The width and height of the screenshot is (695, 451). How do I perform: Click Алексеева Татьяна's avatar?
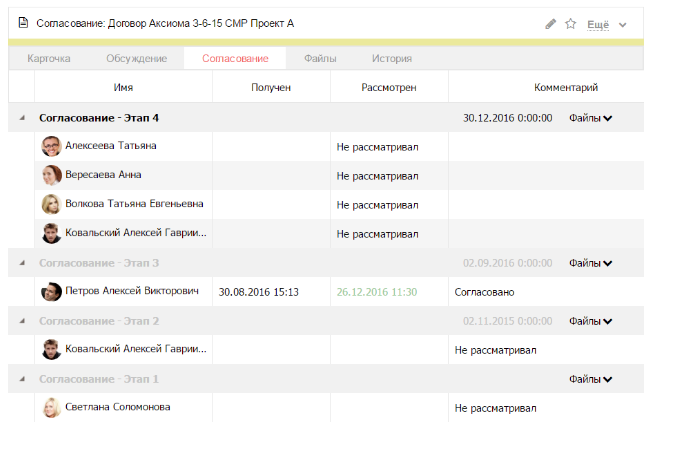coord(51,146)
